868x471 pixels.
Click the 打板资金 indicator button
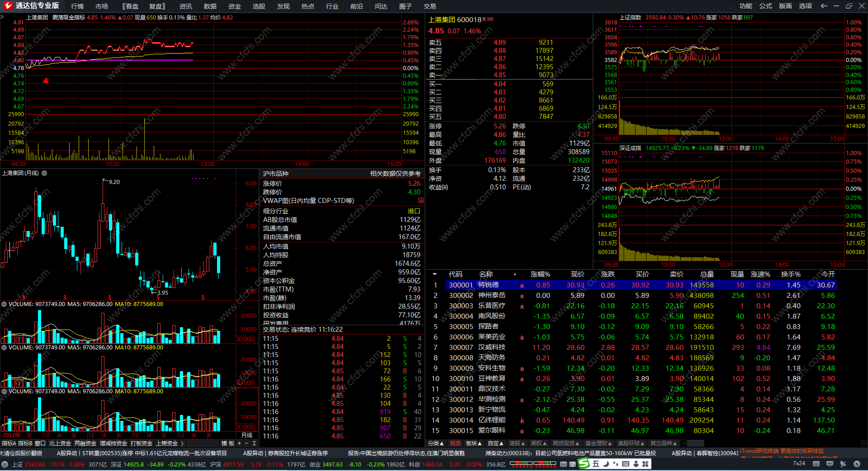point(142,443)
